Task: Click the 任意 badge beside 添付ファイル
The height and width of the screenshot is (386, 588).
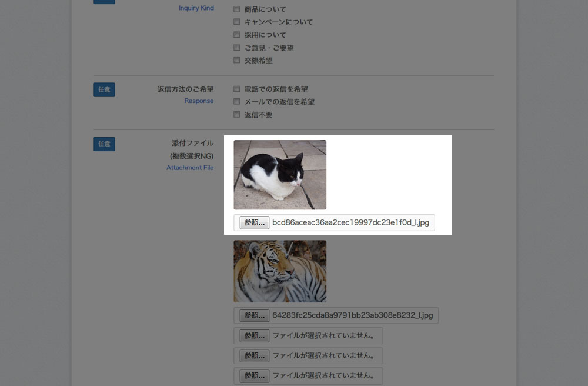Action: [104, 144]
